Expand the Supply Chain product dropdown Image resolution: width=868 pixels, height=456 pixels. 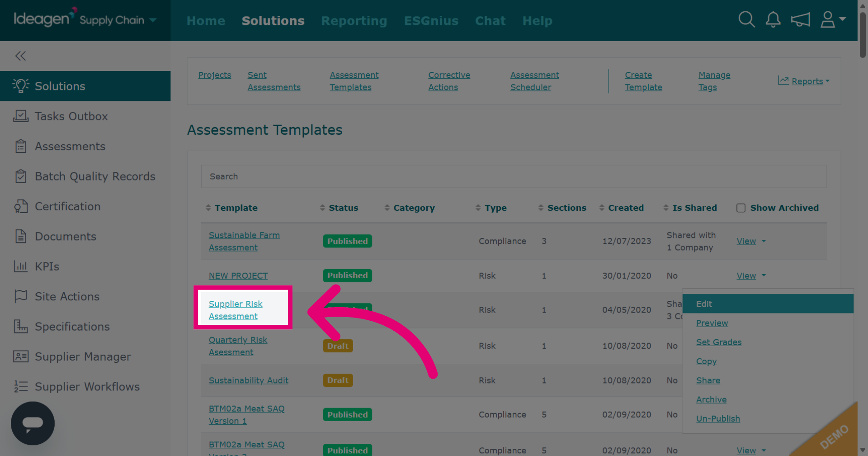[153, 20]
